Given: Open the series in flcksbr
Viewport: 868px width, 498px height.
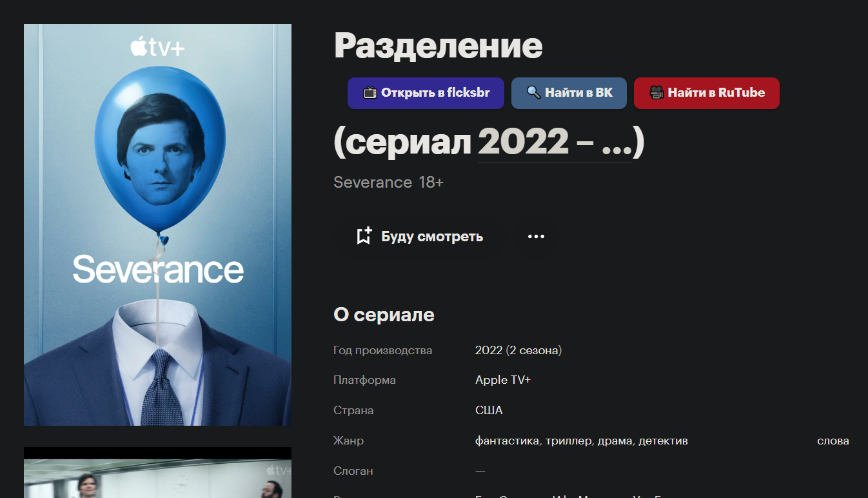Looking at the screenshot, I should point(426,93).
